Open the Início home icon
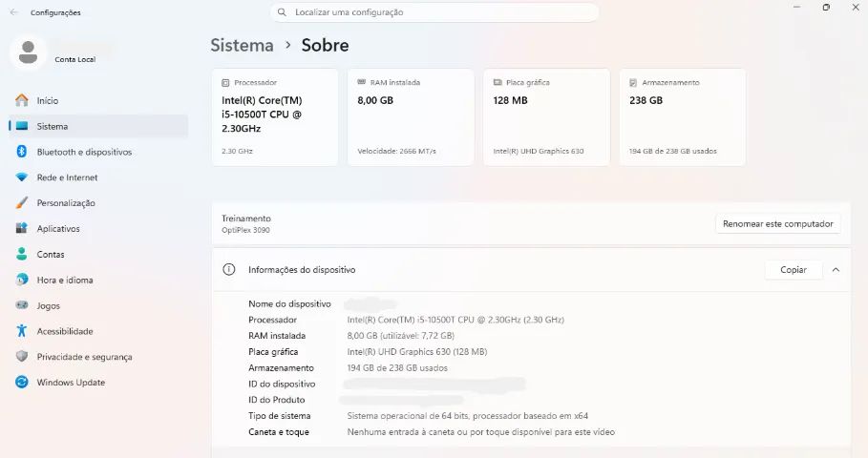 point(22,100)
